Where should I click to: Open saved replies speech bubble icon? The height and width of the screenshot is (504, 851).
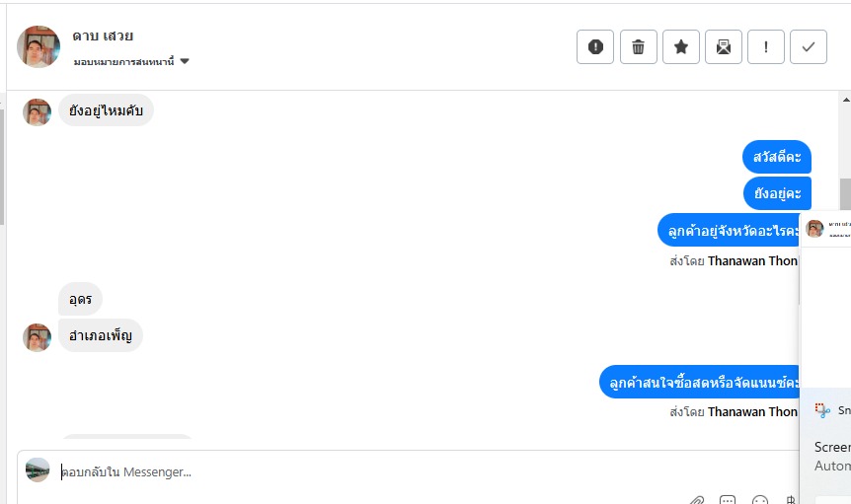pos(728,500)
